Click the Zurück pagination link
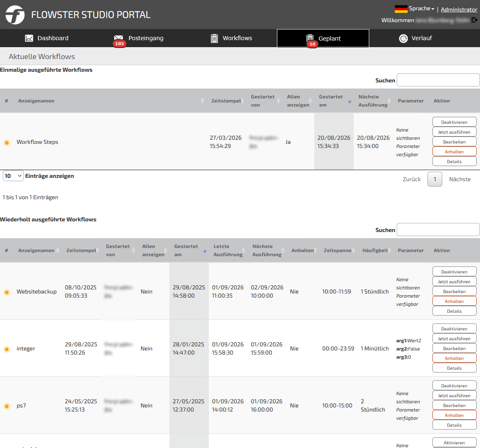Screen dimensions: 480x448 coord(411,179)
